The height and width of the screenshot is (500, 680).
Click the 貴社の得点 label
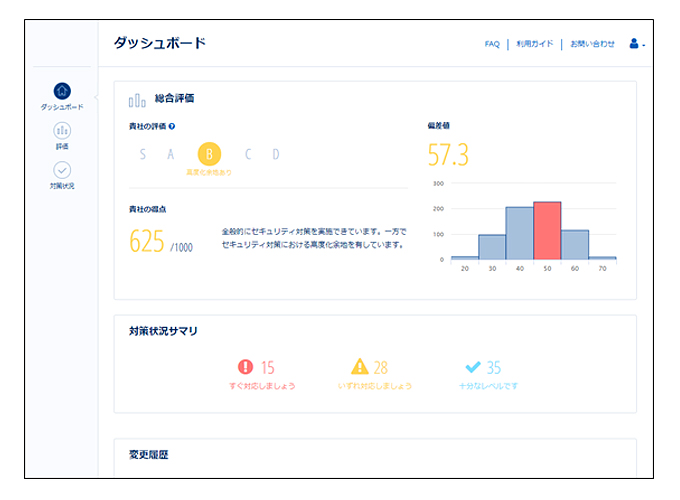coord(147,209)
